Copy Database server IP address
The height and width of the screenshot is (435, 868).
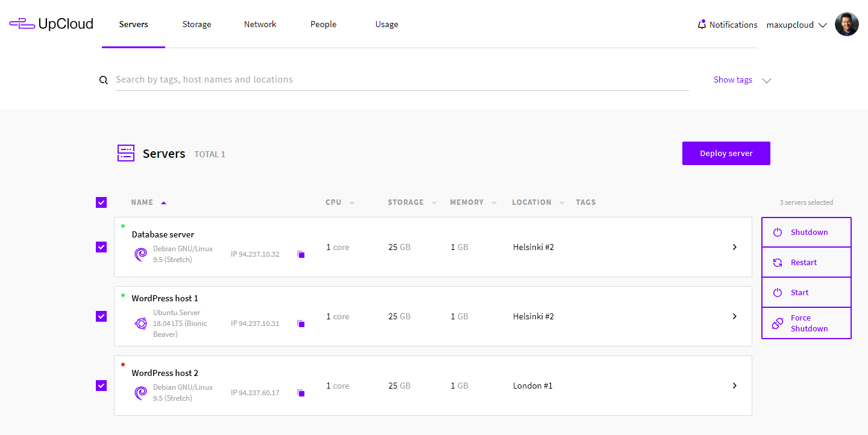pyautogui.click(x=301, y=255)
